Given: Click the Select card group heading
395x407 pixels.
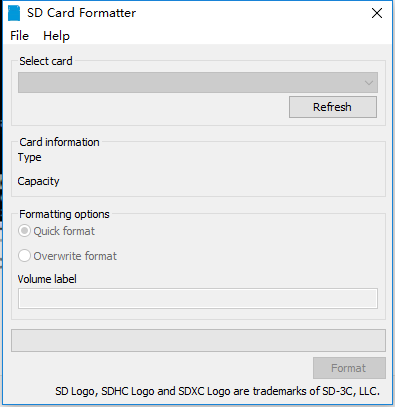Looking at the screenshot, I should click(46, 61).
